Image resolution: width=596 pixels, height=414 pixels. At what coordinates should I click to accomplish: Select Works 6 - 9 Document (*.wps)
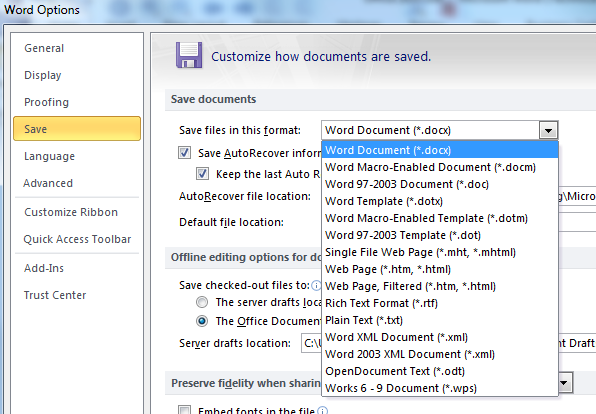pos(440,388)
